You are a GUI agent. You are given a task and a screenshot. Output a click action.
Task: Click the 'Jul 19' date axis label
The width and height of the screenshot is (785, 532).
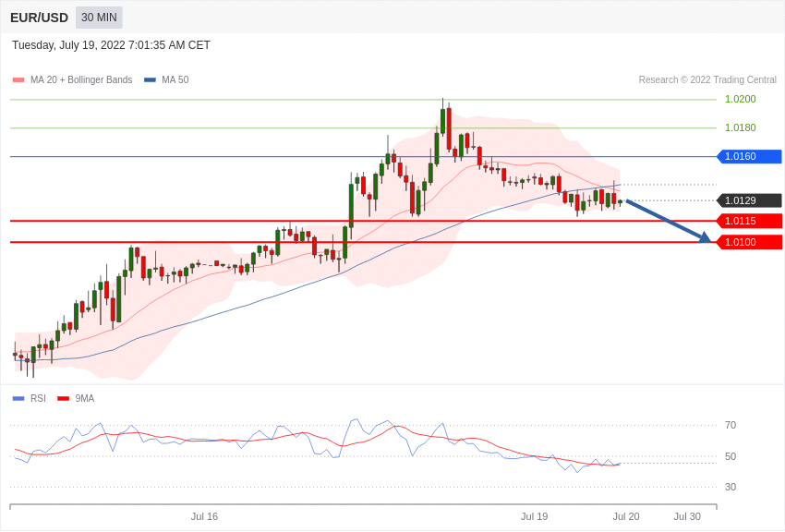coord(534,516)
